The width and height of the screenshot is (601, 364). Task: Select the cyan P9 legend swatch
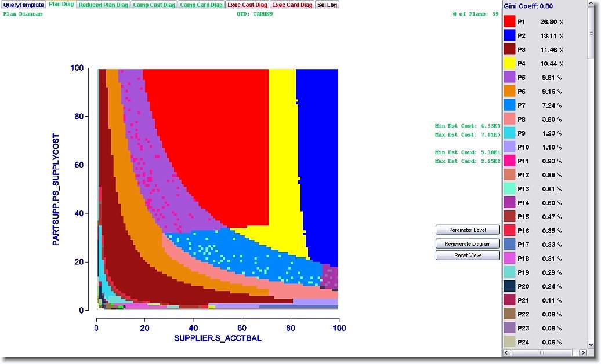click(x=509, y=133)
